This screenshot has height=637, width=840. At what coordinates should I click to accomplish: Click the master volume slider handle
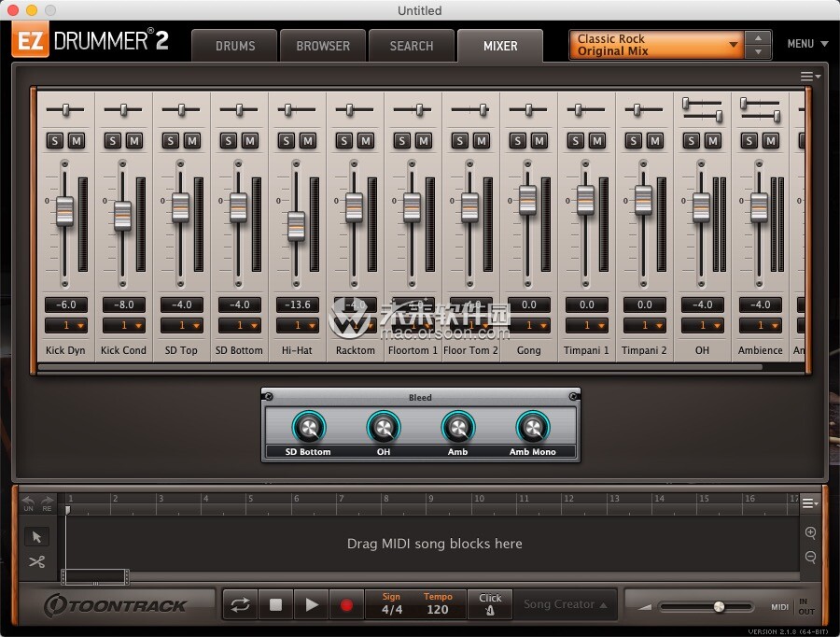click(719, 606)
